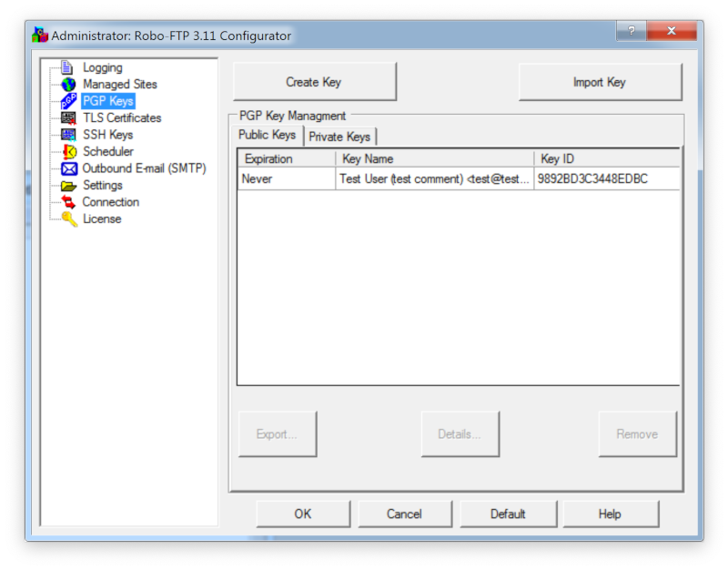728x570 pixels.
Task: Select the Outbound E-mail envelope icon
Action: click(x=68, y=168)
